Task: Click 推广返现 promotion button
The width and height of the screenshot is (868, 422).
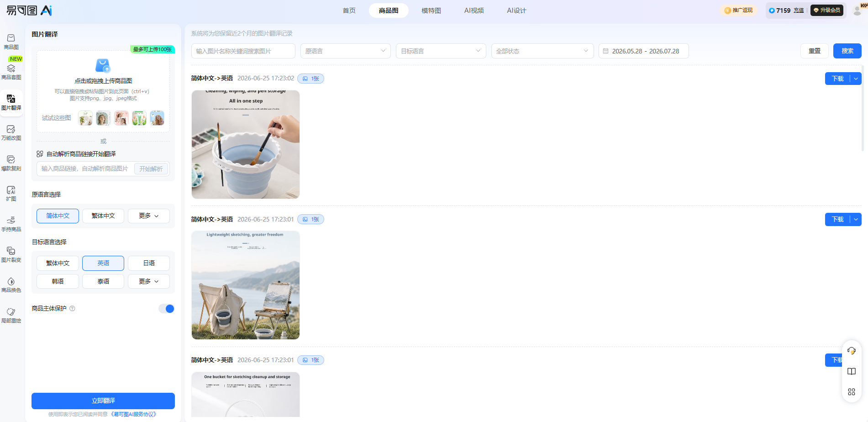Action: [x=739, y=11]
